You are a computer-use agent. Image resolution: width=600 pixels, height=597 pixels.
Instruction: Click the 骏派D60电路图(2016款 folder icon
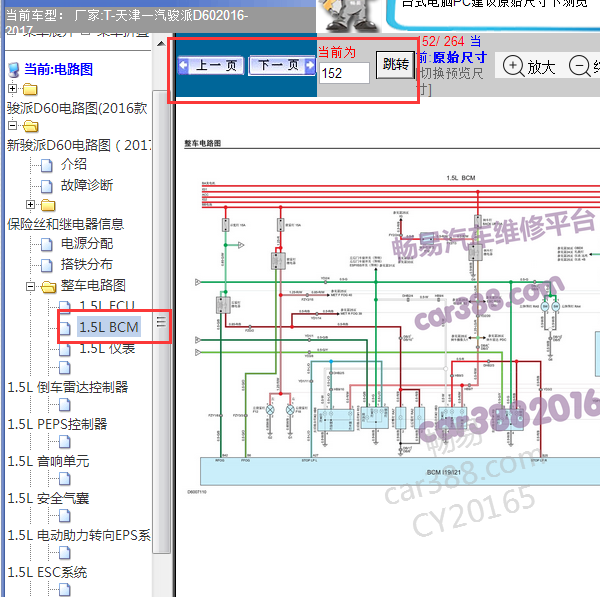(x=30, y=90)
